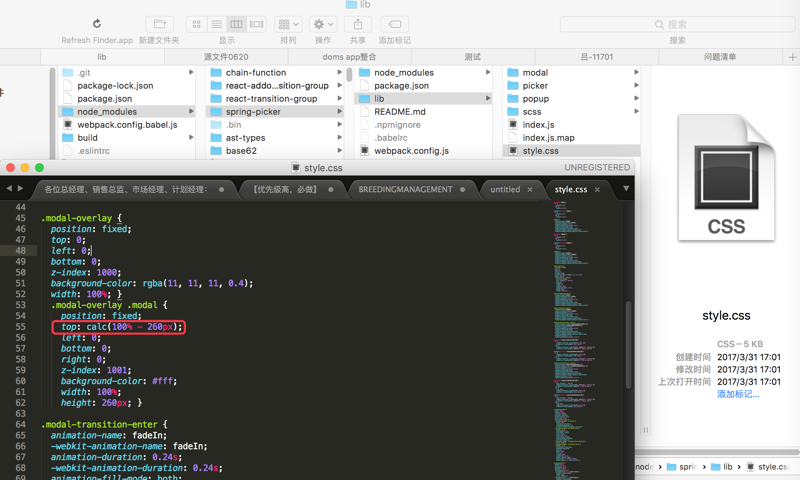Select the ast-types folder
800x480 pixels.
[x=275, y=138]
